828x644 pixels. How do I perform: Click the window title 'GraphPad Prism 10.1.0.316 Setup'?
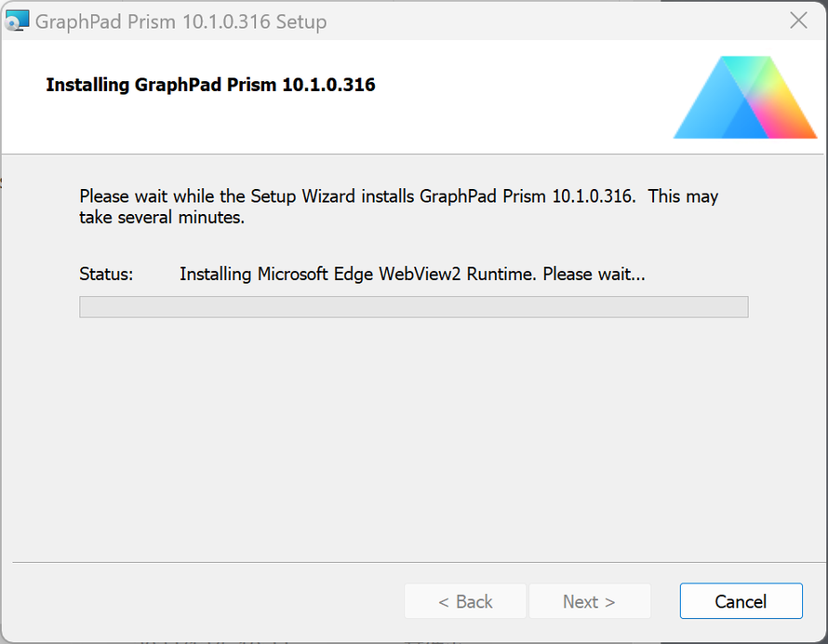(x=180, y=20)
